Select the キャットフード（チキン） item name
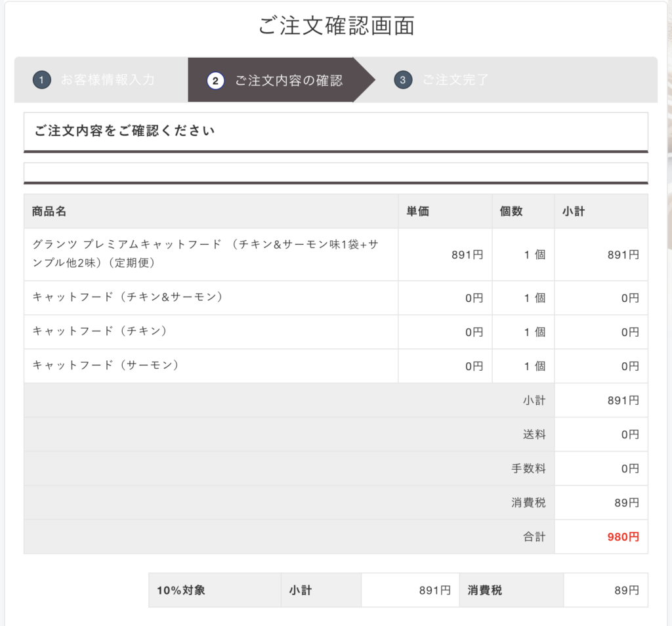Viewport: 672px width, 626px height. coord(100,331)
